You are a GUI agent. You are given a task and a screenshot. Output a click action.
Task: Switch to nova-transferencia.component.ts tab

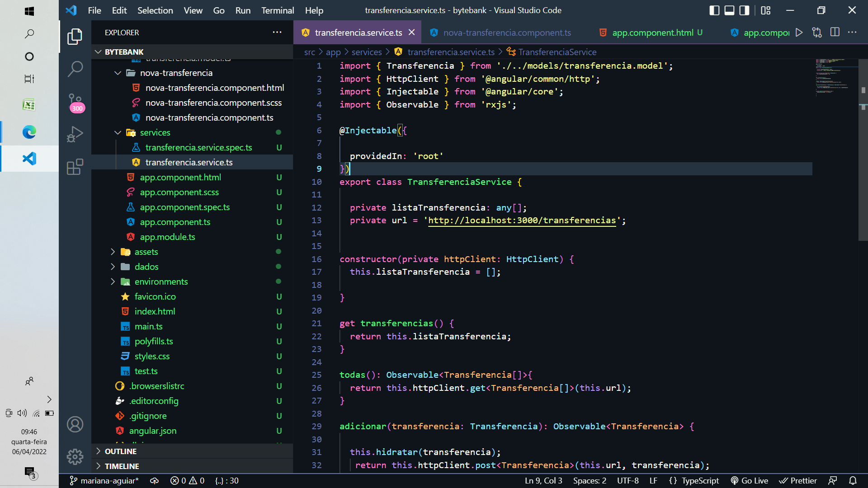click(x=506, y=33)
